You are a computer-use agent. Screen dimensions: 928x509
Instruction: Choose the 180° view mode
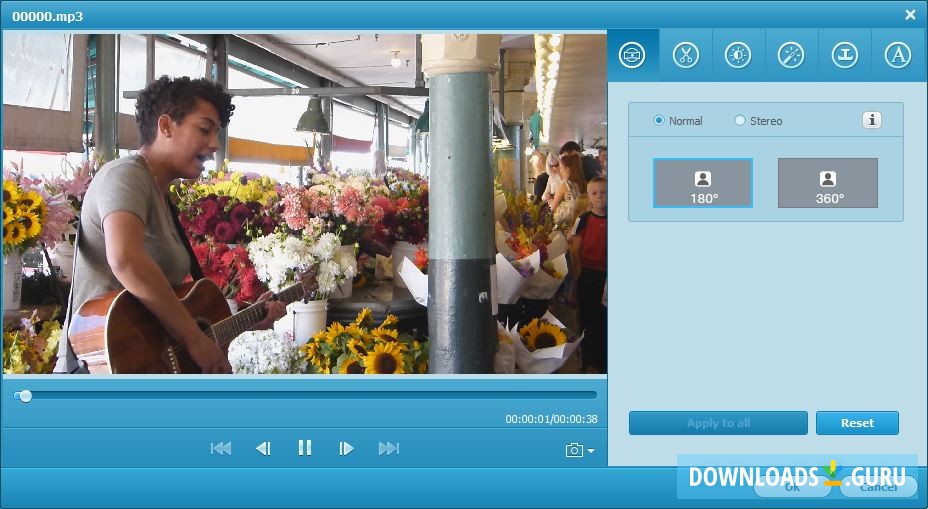pos(703,183)
